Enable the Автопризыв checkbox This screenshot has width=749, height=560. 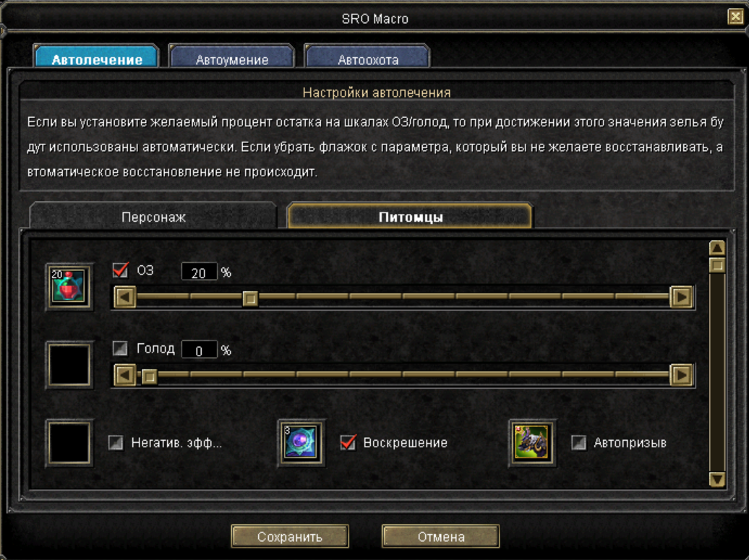click(x=579, y=442)
